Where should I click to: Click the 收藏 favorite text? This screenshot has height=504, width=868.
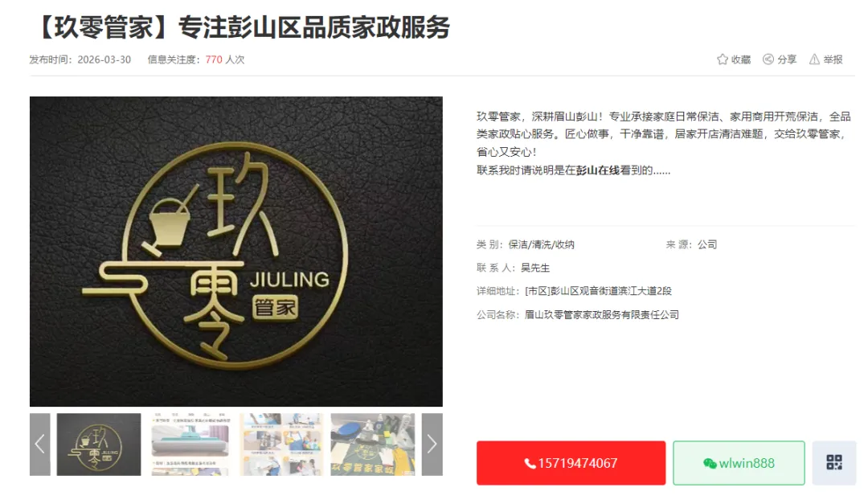pos(741,59)
